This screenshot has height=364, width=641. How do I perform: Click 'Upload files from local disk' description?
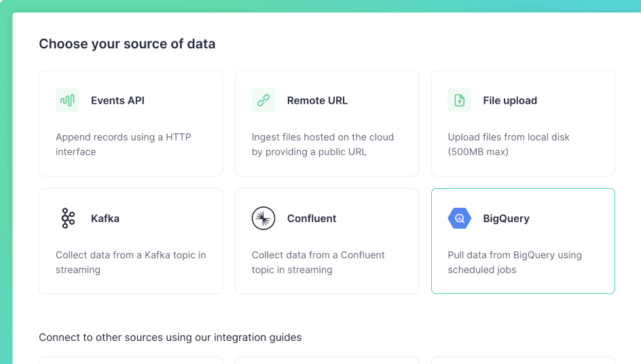click(509, 145)
